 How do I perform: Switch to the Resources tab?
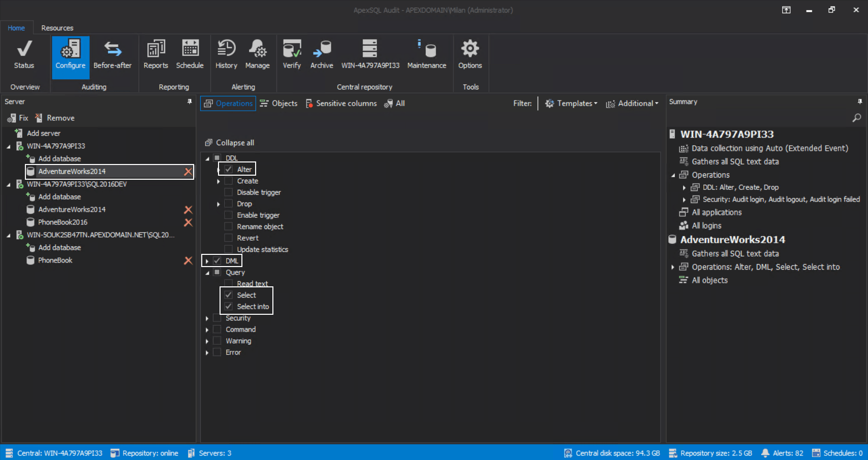(x=57, y=28)
